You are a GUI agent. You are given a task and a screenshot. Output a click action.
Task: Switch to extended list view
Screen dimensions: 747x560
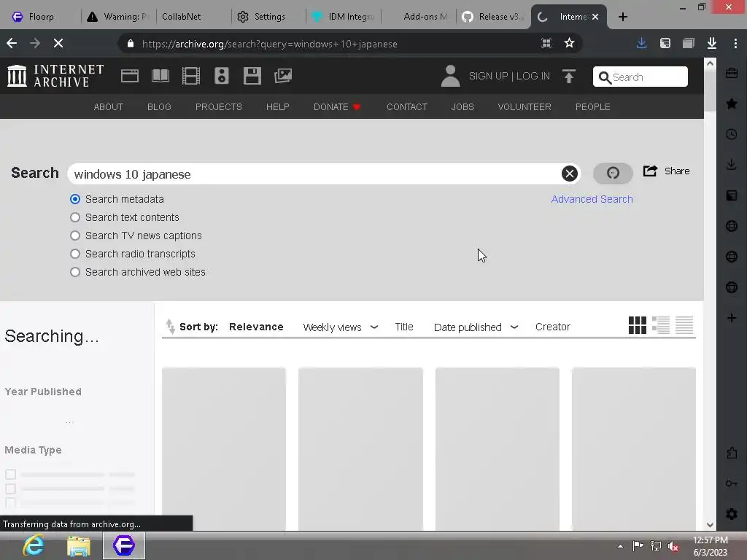coord(661,325)
